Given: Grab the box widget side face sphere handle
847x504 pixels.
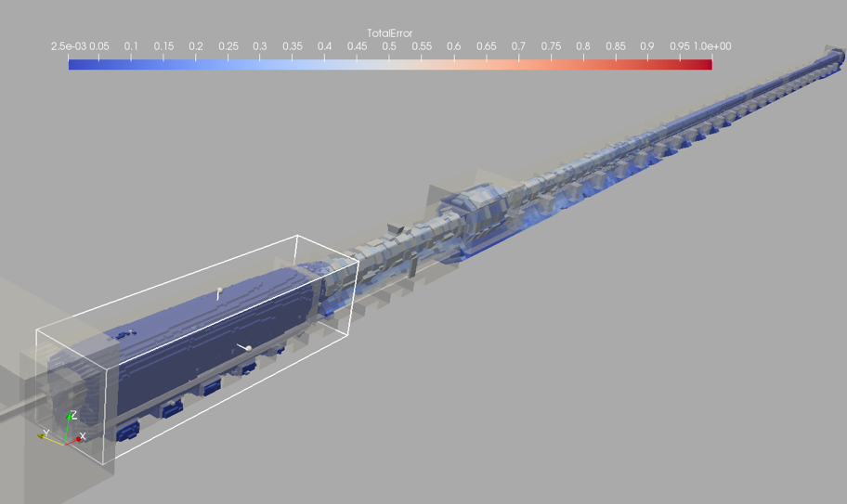Looking at the screenshot, I should click(x=249, y=349).
